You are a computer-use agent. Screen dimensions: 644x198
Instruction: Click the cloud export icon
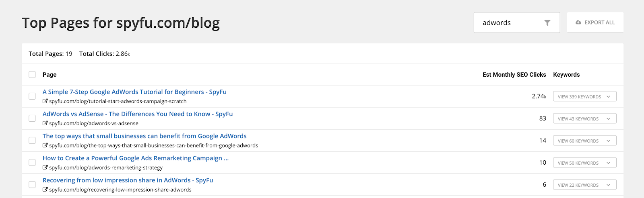578,22
